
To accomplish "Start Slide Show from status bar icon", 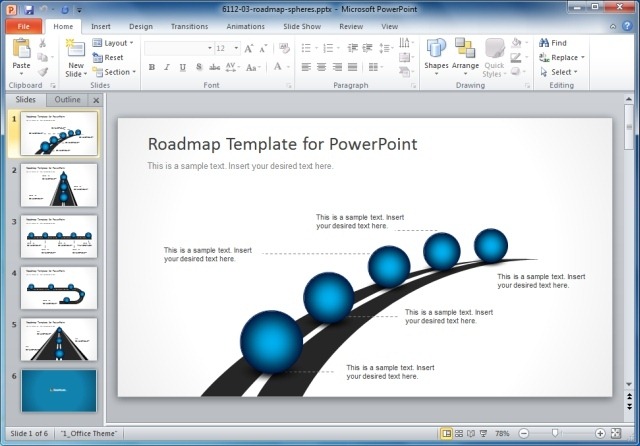I will 483,433.
